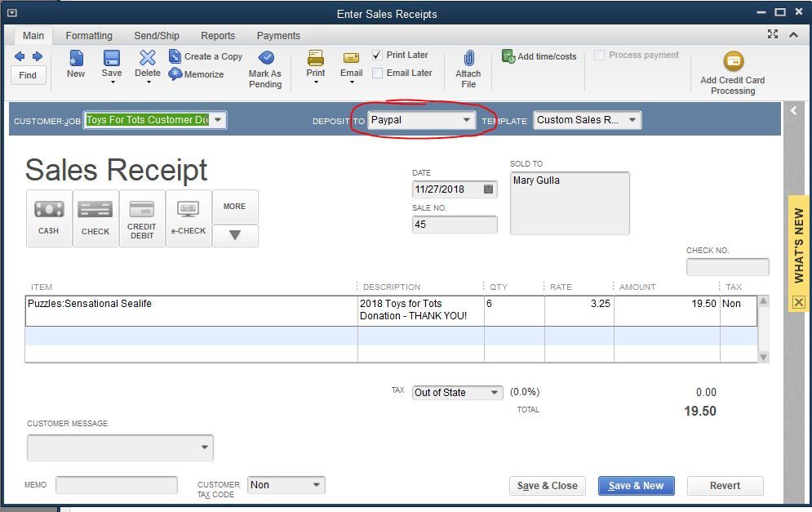Switch to the Reports tab
Viewport: 812px width, 512px height.
point(218,35)
